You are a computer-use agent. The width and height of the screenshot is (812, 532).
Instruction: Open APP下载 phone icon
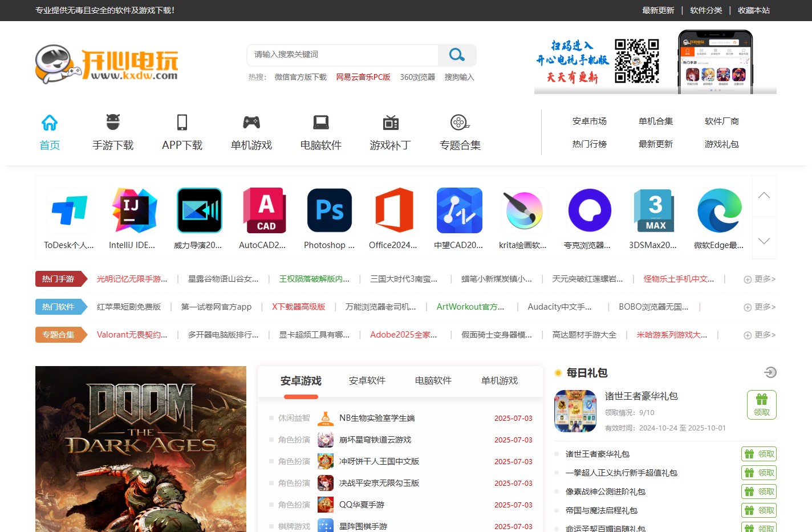point(182,122)
